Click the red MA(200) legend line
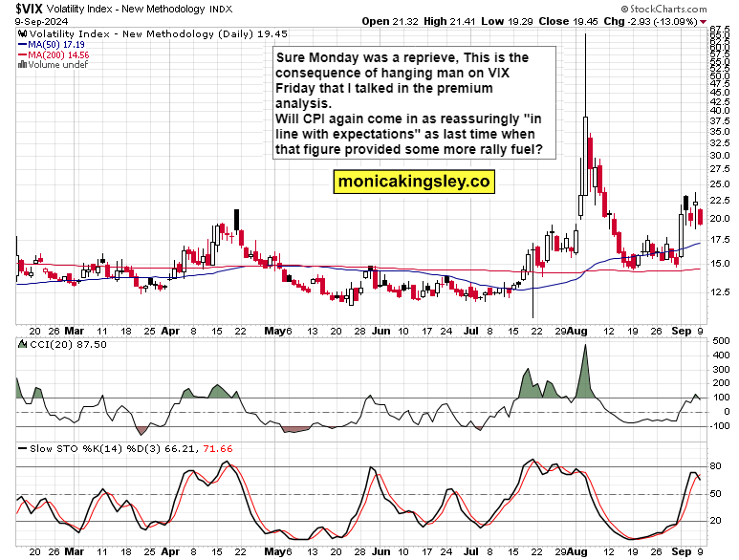Screen dimensions: 739x560 click(x=23, y=55)
